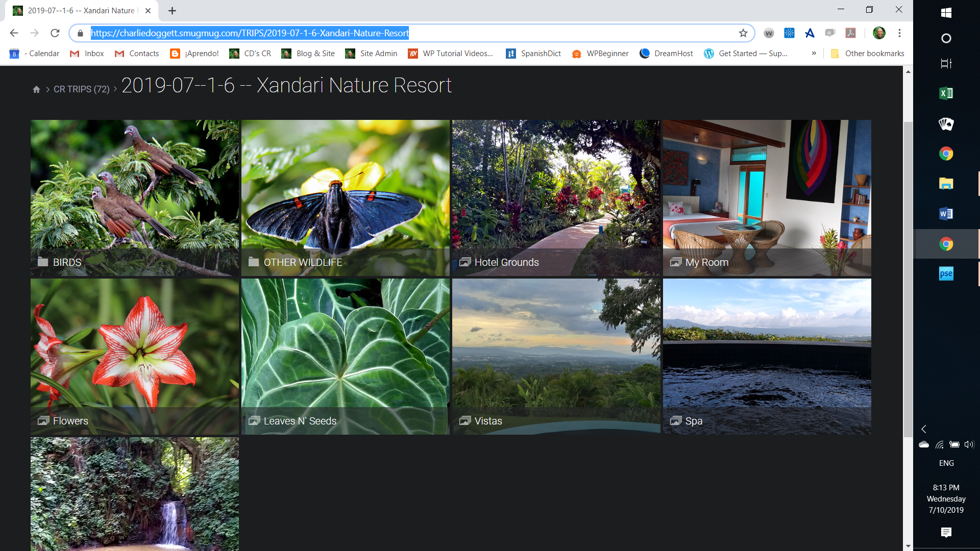
Task: Reload the page with the refresh icon
Action: click(55, 33)
